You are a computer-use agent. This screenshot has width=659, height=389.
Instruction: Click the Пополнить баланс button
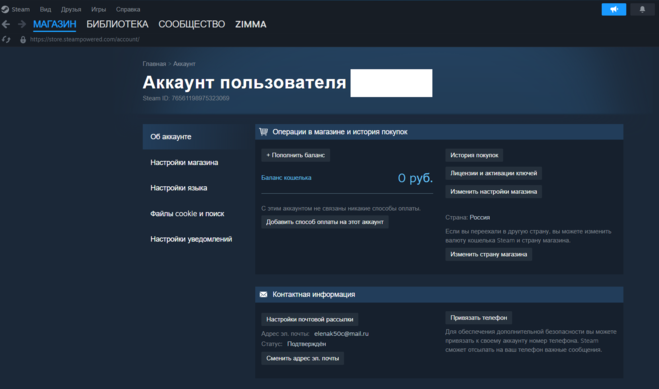(x=295, y=155)
